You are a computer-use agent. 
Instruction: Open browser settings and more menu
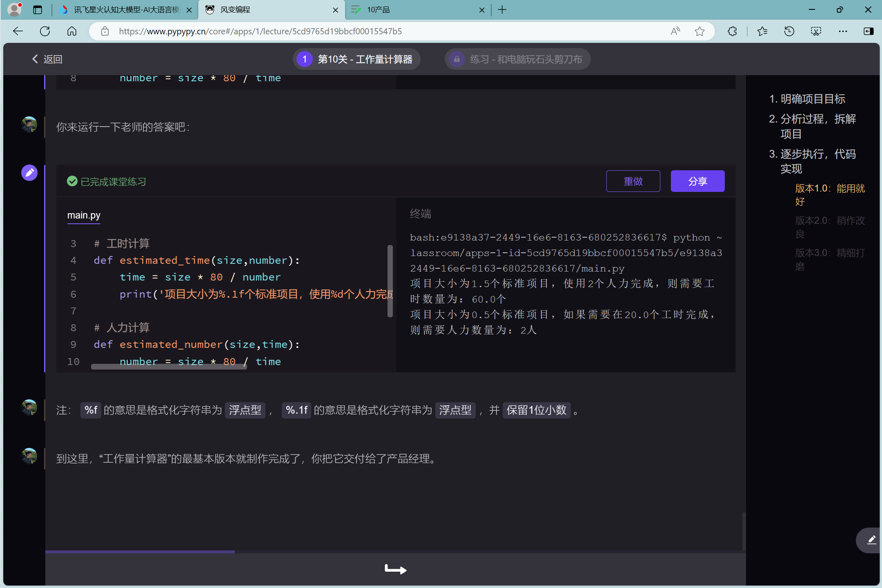(x=843, y=31)
